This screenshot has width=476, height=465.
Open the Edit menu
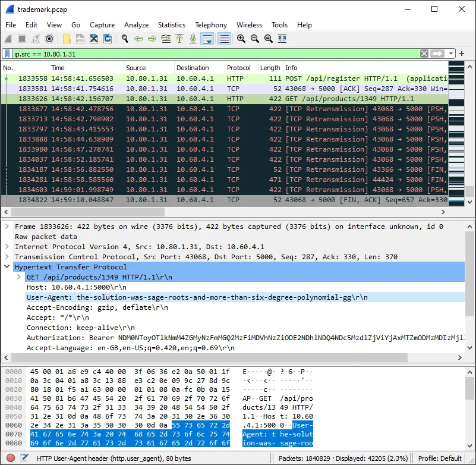click(x=31, y=25)
